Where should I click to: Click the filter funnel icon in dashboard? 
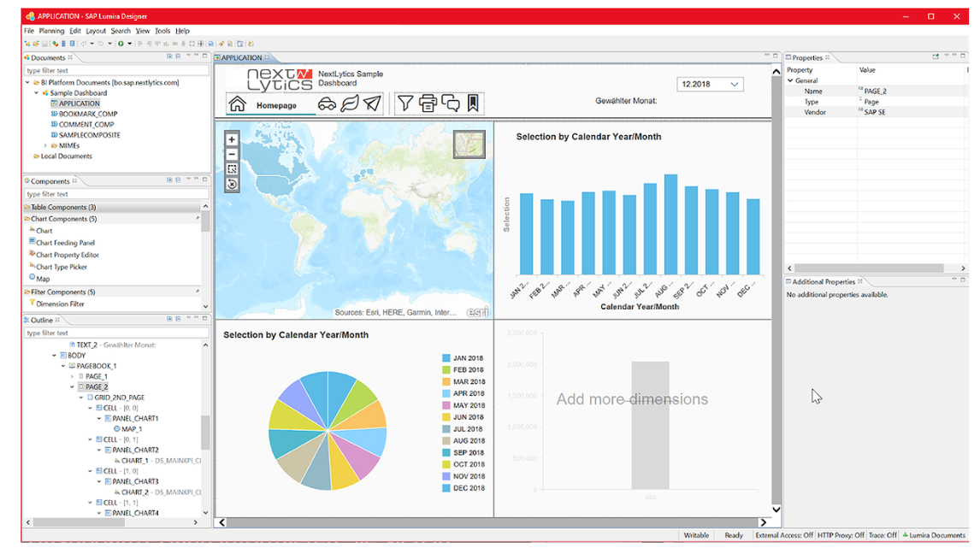(x=405, y=103)
